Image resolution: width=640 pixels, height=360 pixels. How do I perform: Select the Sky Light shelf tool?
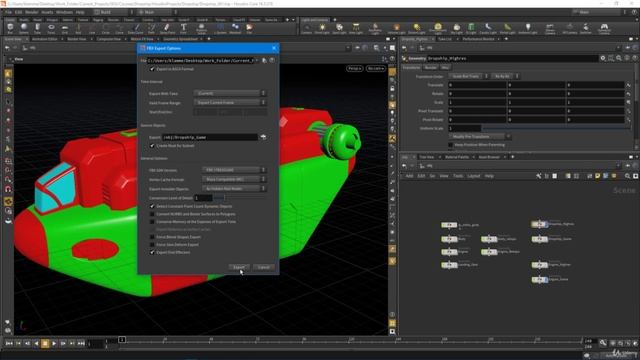[x=456, y=29]
